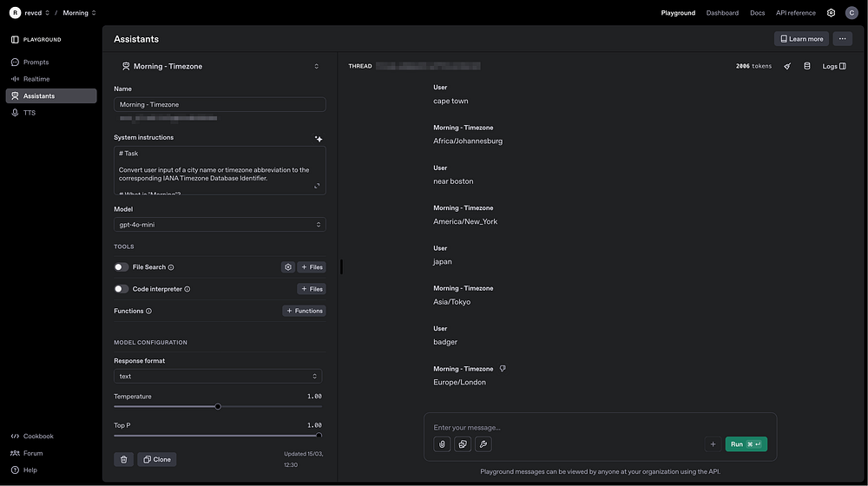Add Functions button
The height and width of the screenshot is (486, 868).
point(304,311)
